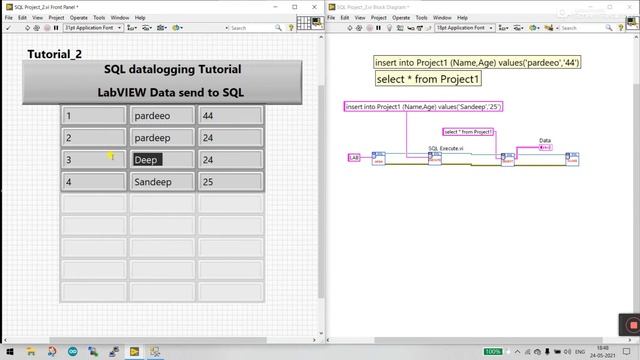Click Run Continuously in Front Panel toolbar
The width and height of the screenshot is (640, 360).
click(37, 28)
